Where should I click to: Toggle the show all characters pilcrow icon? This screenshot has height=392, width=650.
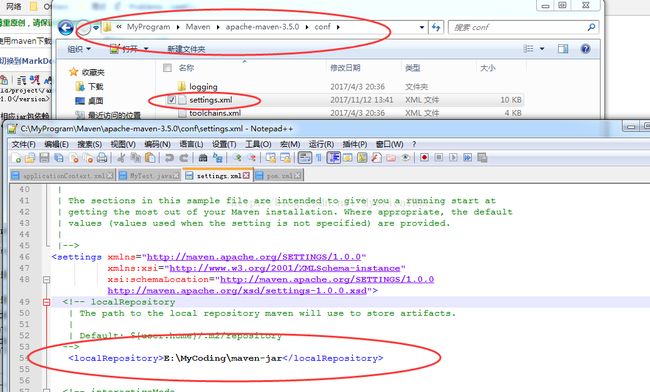pyautogui.click(x=319, y=158)
